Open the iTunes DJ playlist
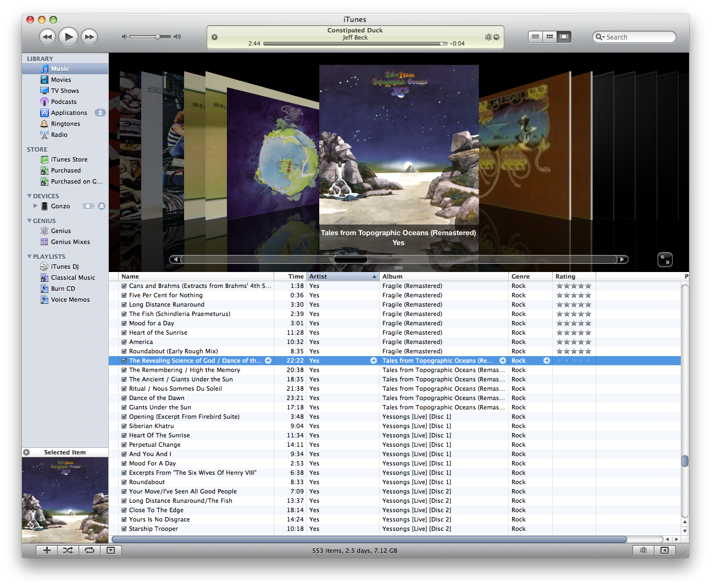This screenshot has width=711, height=588. click(x=65, y=267)
